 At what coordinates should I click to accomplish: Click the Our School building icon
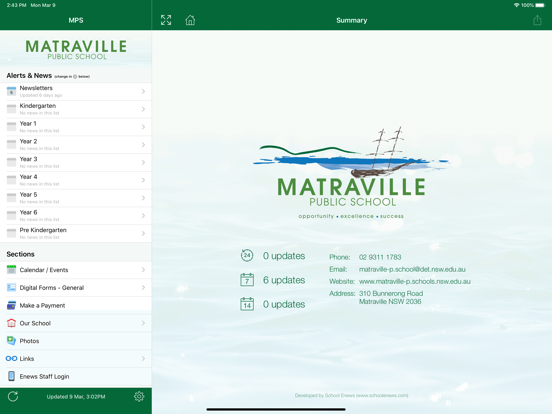pyautogui.click(x=11, y=323)
